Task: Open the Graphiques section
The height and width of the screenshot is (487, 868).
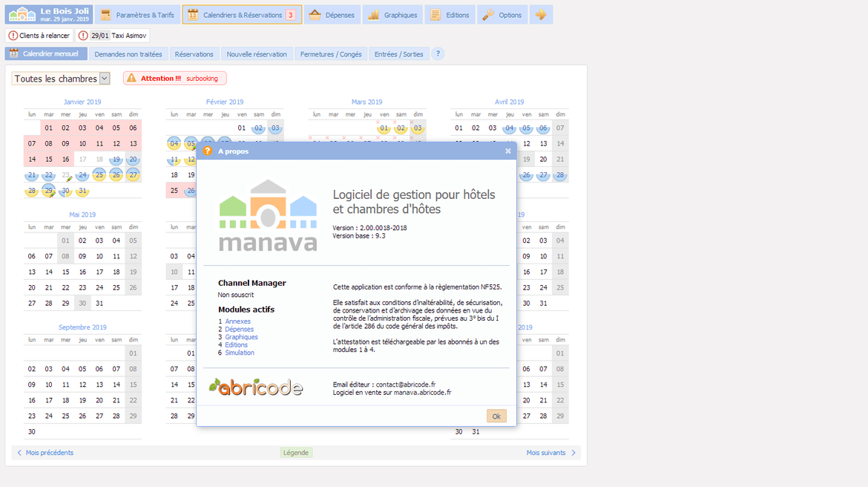Action: [392, 15]
